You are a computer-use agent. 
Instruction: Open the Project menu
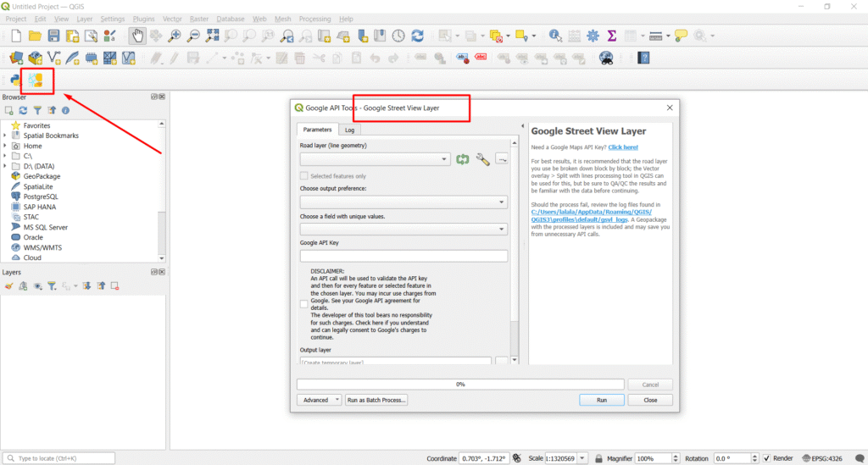[x=16, y=19]
